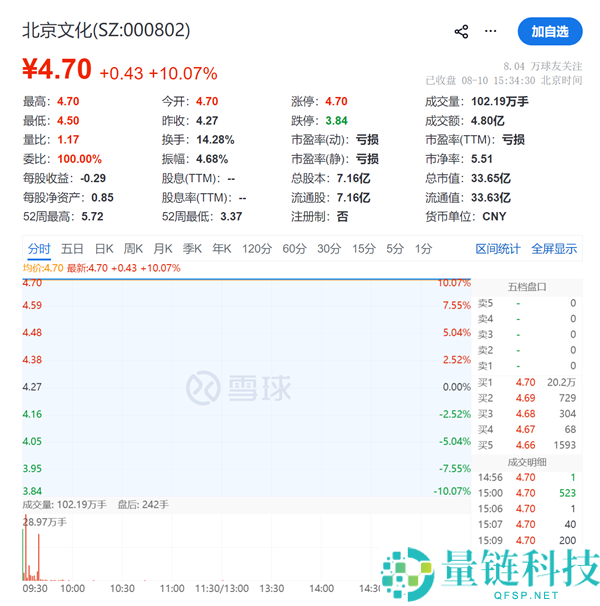
Task: Click the 买2 row at 4.69
Action: [527, 398]
